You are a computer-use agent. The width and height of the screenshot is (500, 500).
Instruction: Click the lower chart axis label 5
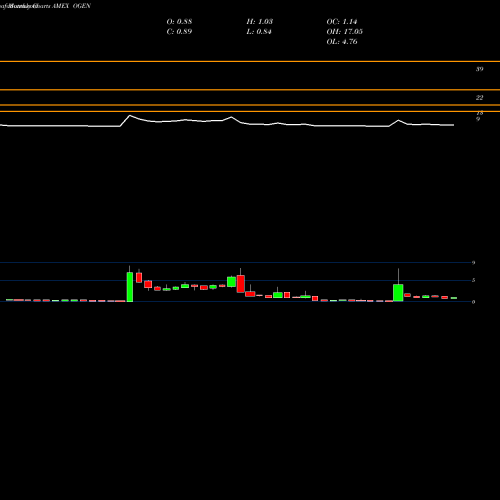(x=473, y=280)
